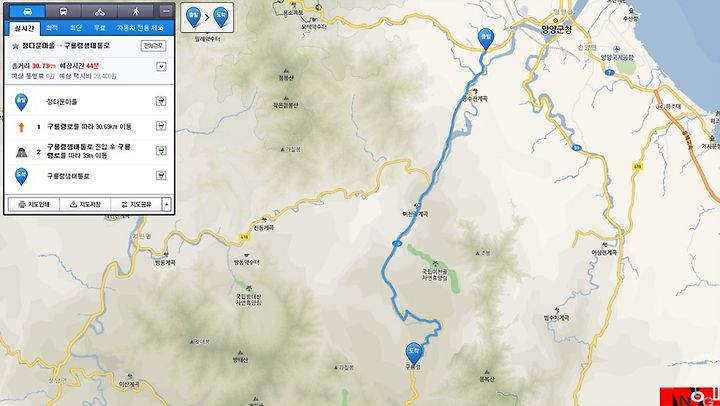Open the 실시간 tab
Screen dimensions: 720x406
[25, 28]
